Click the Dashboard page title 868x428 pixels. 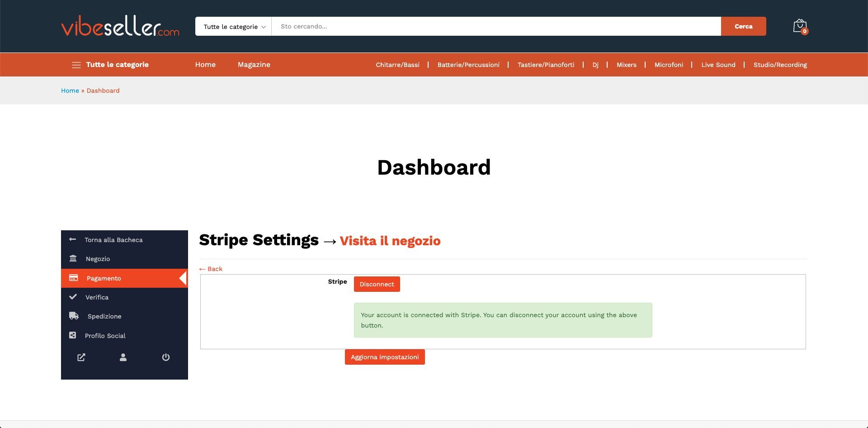(x=434, y=167)
